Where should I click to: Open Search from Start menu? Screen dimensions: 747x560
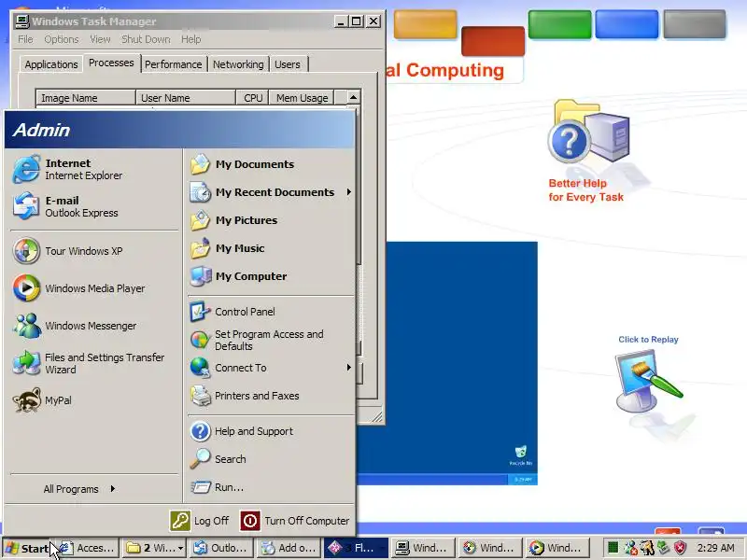[270, 459]
